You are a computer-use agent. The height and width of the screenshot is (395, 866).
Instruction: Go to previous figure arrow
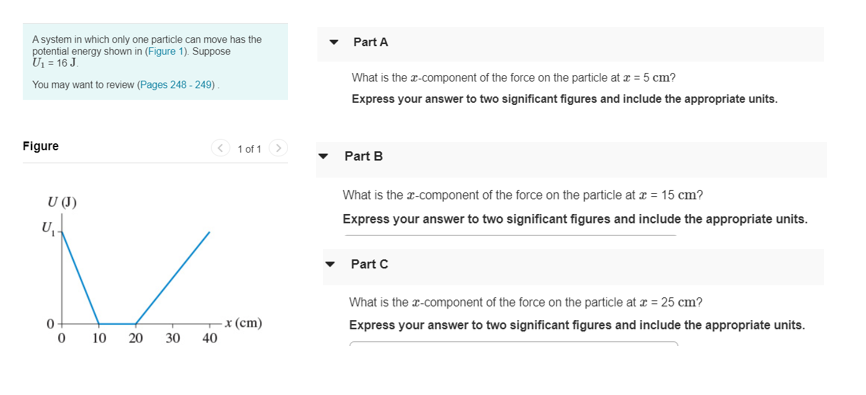click(221, 148)
